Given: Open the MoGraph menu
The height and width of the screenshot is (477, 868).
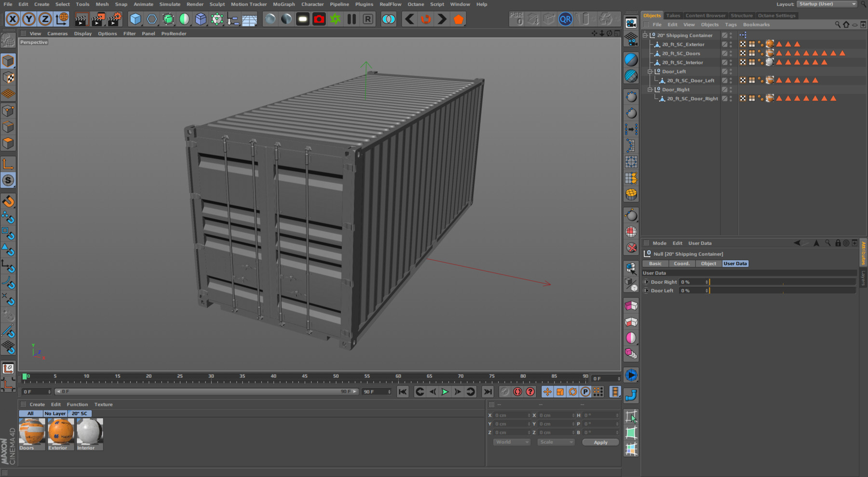Looking at the screenshot, I should point(284,4).
